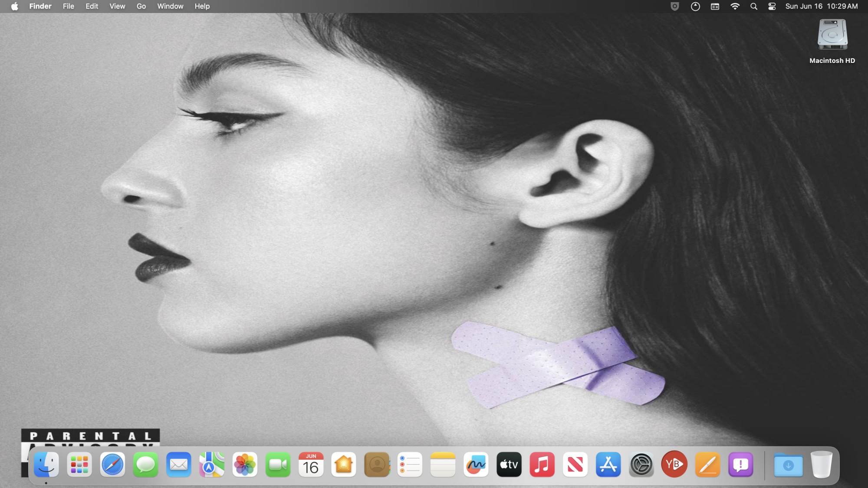
Task: Click the date and time clock
Action: pyautogui.click(x=821, y=7)
